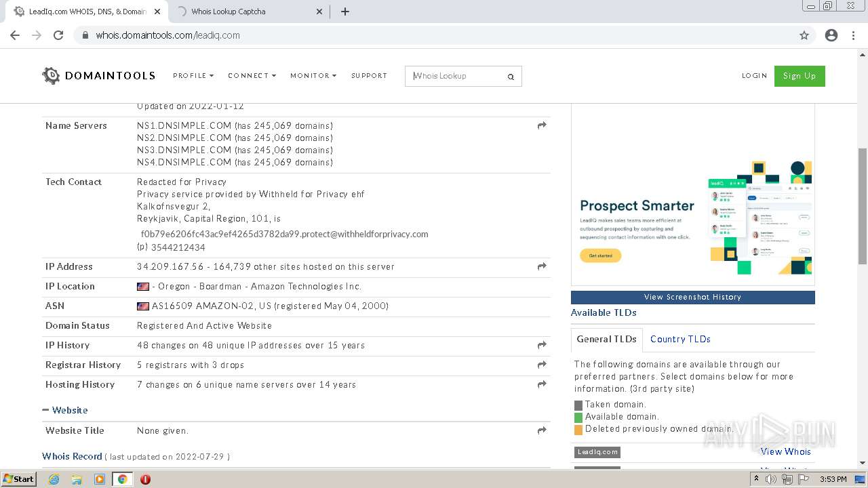The image size is (868, 488).
Task: Open the Chrome profile avatar icon
Action: [831, 35]
